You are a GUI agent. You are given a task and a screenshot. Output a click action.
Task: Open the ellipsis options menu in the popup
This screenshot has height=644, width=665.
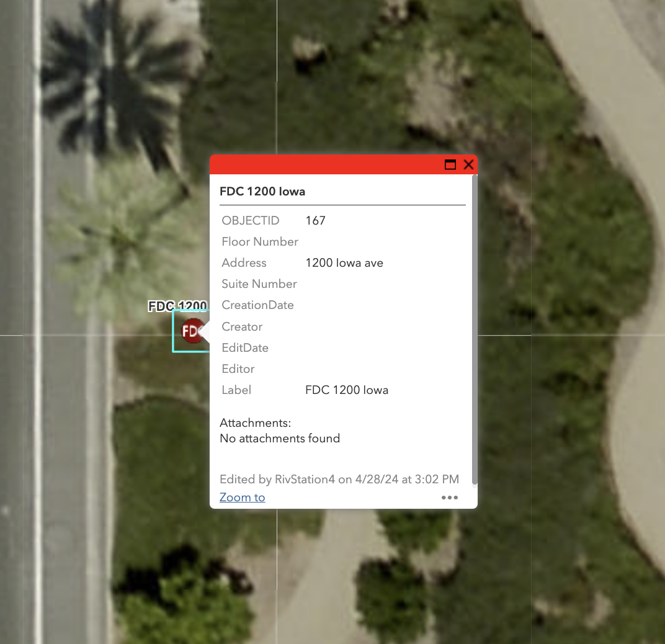[450, 497]
